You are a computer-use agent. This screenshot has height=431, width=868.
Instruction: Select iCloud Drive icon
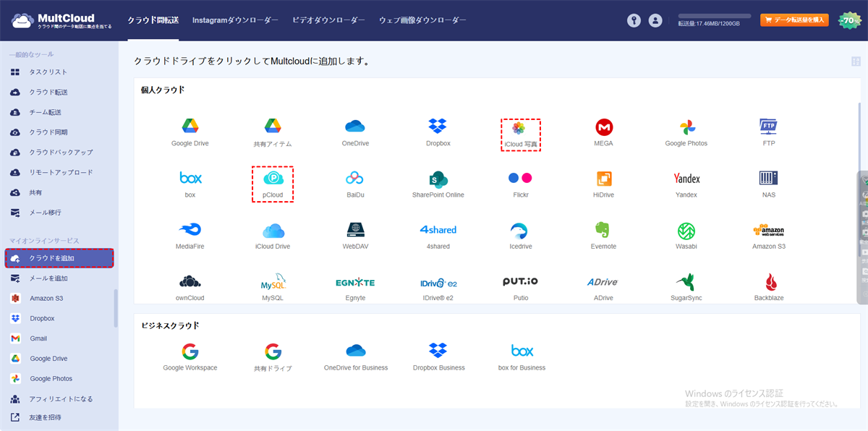pyautogui.click(x=273, y=230)
